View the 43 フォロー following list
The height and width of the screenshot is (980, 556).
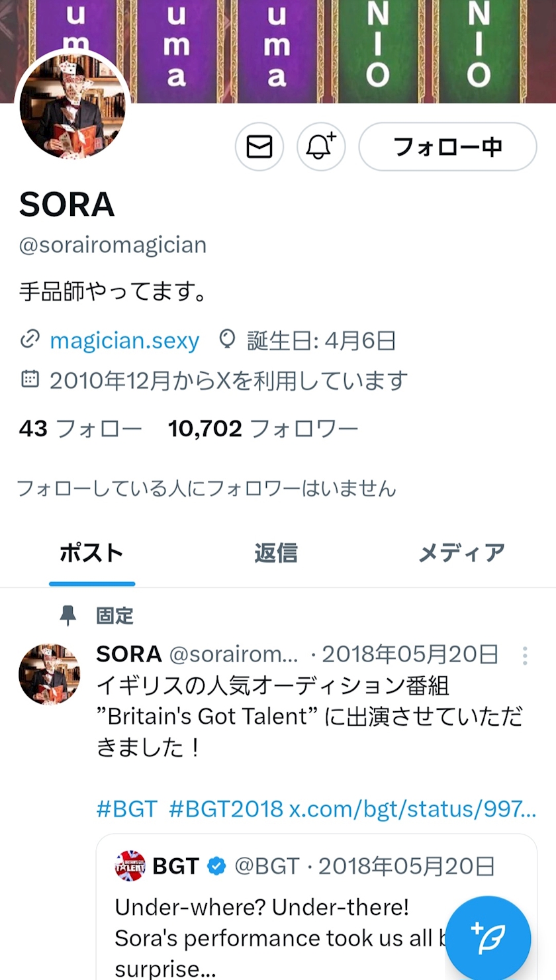80,429
